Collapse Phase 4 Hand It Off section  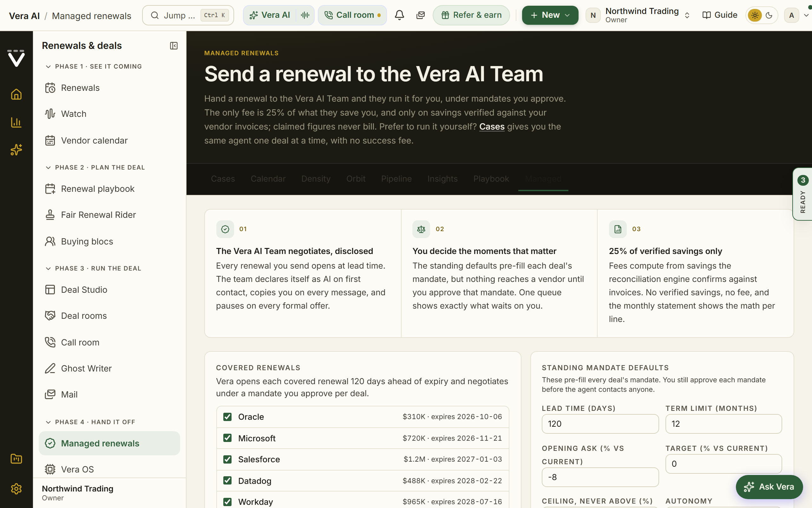tap(90, 422)
